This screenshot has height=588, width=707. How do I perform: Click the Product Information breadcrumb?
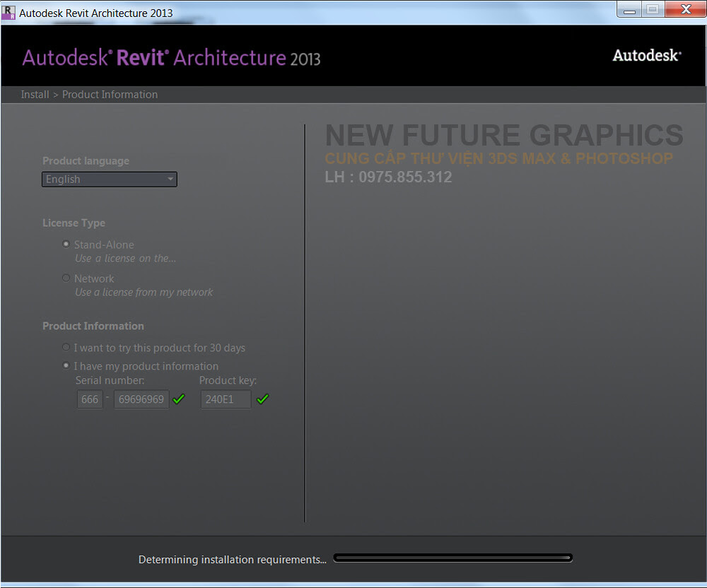pos(110,95)
